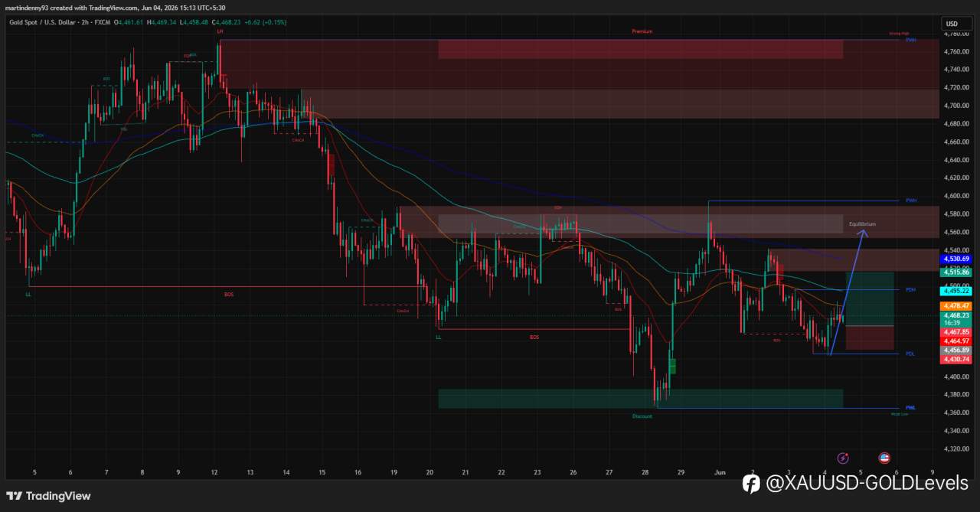
Task: Select the blue 4,530.69 price label
Action: (x=958, y=259)
